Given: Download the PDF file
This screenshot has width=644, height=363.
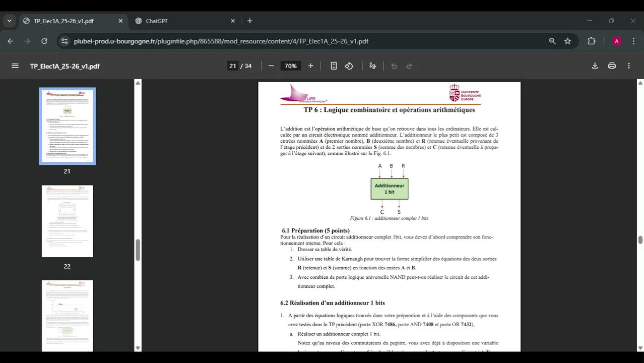Looking at the screenshot, I should coord(595,66).
